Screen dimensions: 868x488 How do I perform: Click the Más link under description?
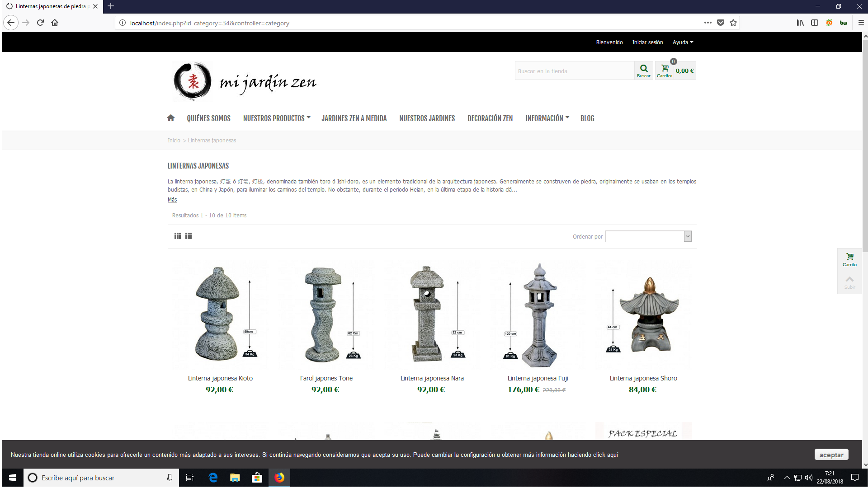(172, 200)
